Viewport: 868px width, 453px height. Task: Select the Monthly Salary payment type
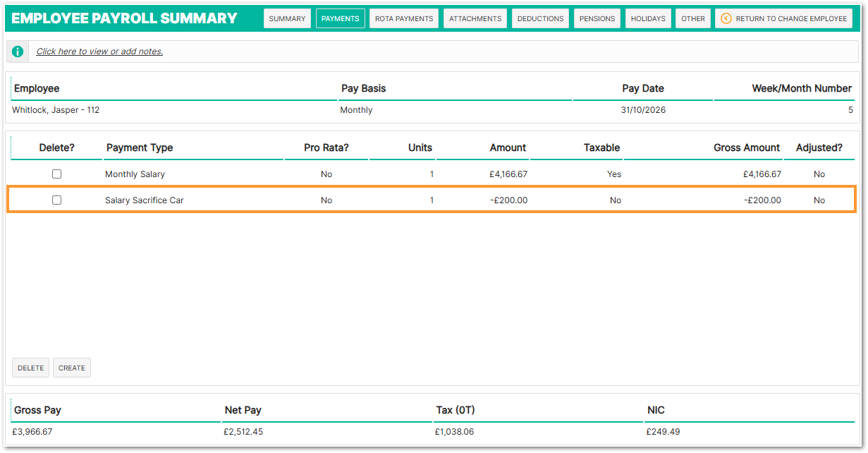135,174
